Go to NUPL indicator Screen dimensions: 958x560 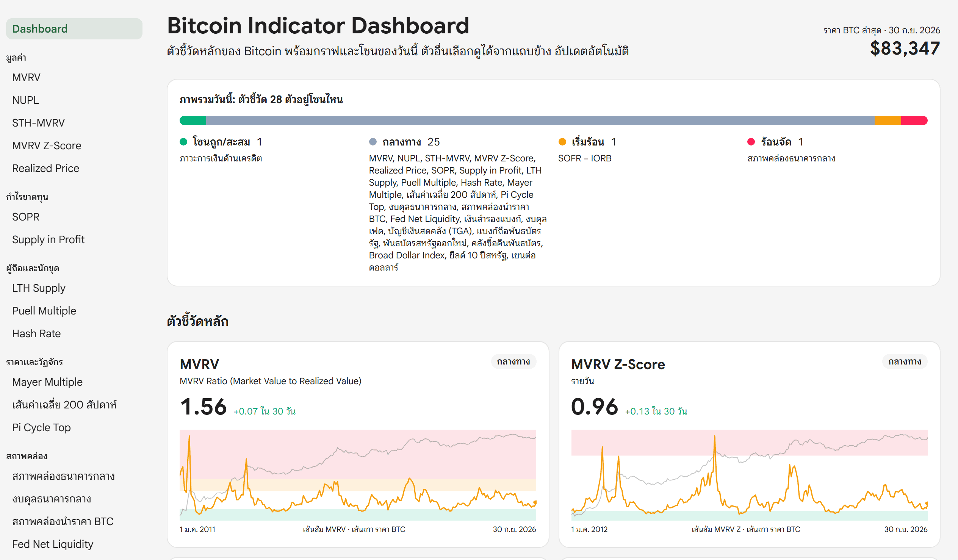coord(25,100)
